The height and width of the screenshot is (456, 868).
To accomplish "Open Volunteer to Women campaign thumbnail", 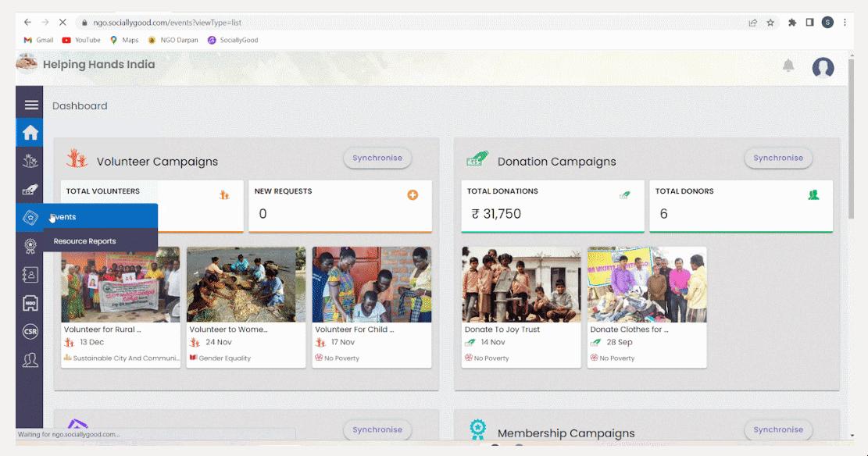I will pyautogui.click(x=246, y=284).
